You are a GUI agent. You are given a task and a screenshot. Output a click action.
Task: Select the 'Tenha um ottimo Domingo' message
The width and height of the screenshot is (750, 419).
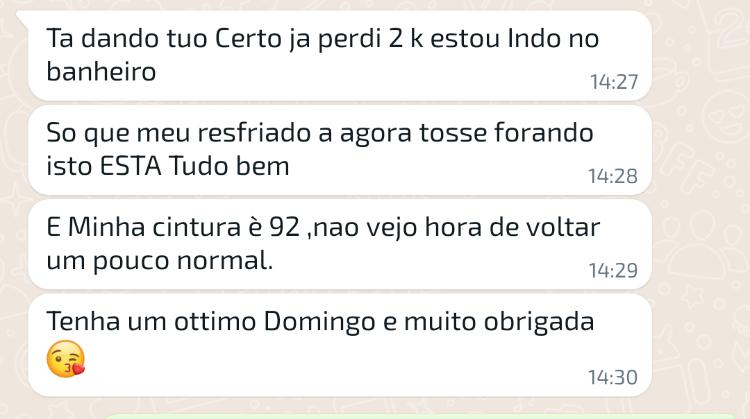(340, 345)
